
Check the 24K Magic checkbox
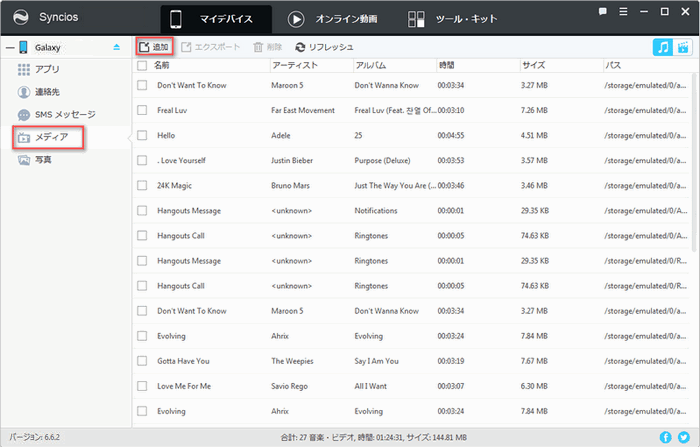(x=142, y=185)
